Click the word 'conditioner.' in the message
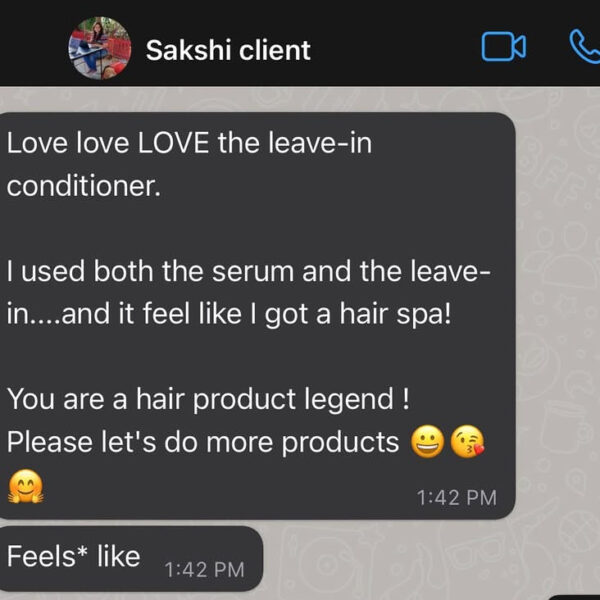Screen dimensions: 600x600 (84, 186)
